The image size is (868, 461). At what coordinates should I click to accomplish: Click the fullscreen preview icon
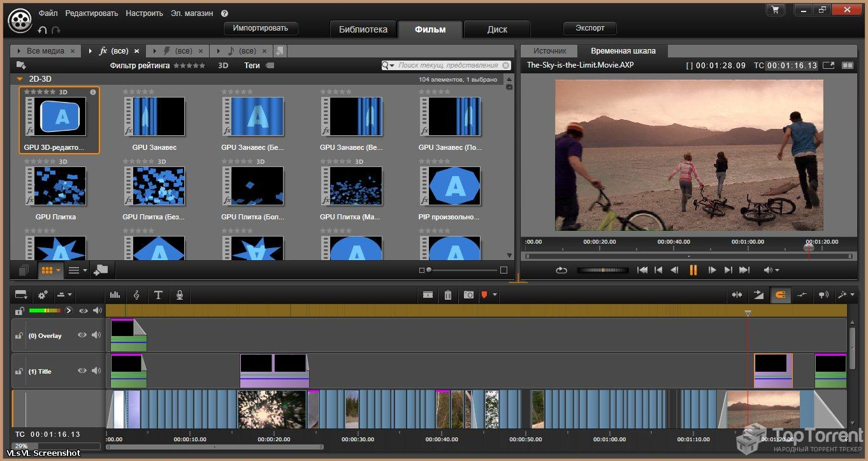(x=828, y=65)
